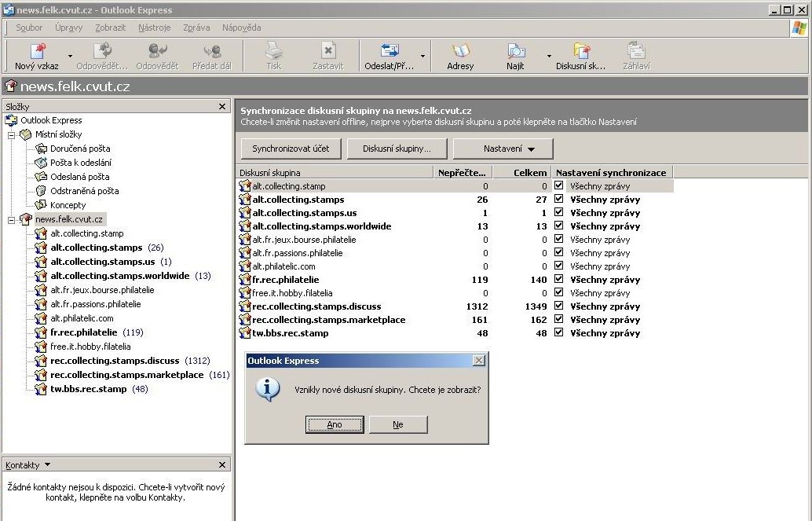Toggle sync checkbox for alt.fr.jeux.bourse.philatelie
This screenshot has height=521, width=812.
click(x=559, y=239)
